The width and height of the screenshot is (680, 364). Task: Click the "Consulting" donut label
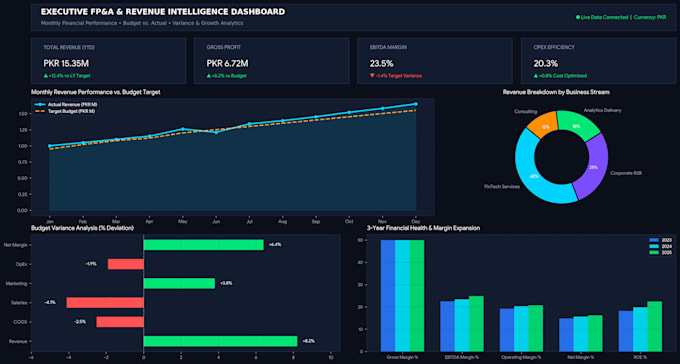(527, 111)
